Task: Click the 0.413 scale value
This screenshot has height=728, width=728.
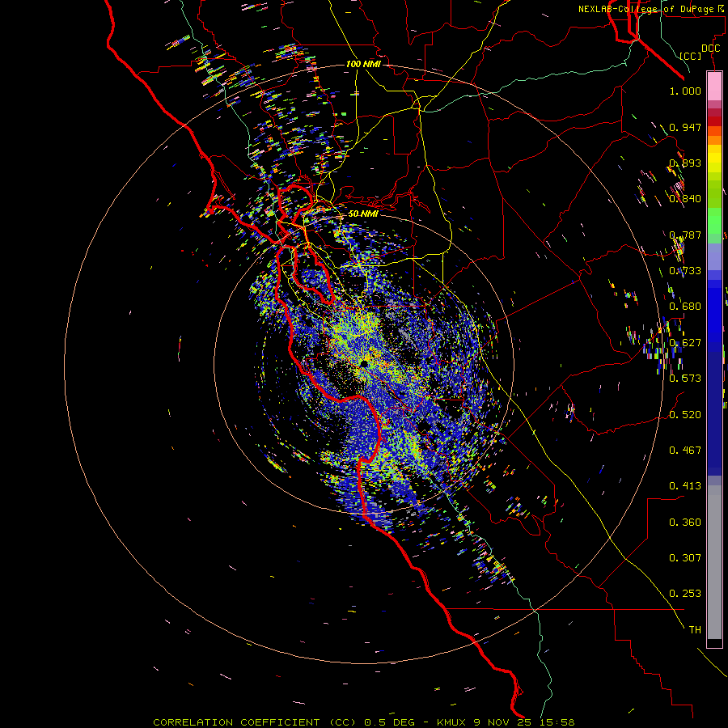Action: pos(685,486)
